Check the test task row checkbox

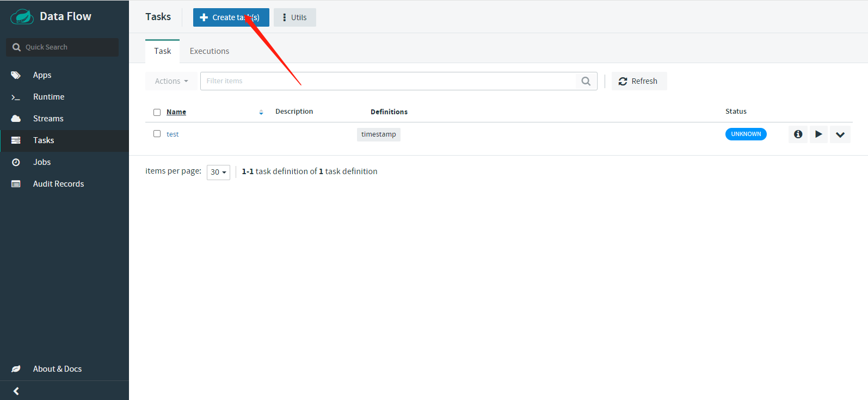tap(157, 134)
